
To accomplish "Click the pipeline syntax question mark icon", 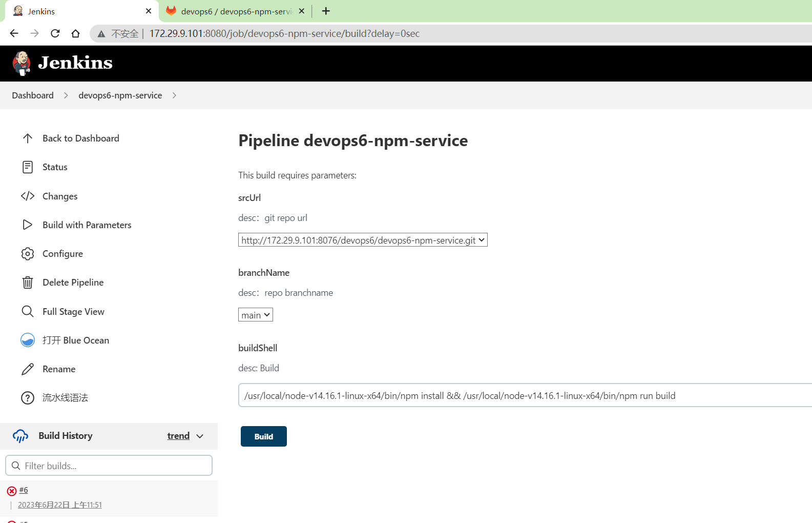I will pos(28,398).
